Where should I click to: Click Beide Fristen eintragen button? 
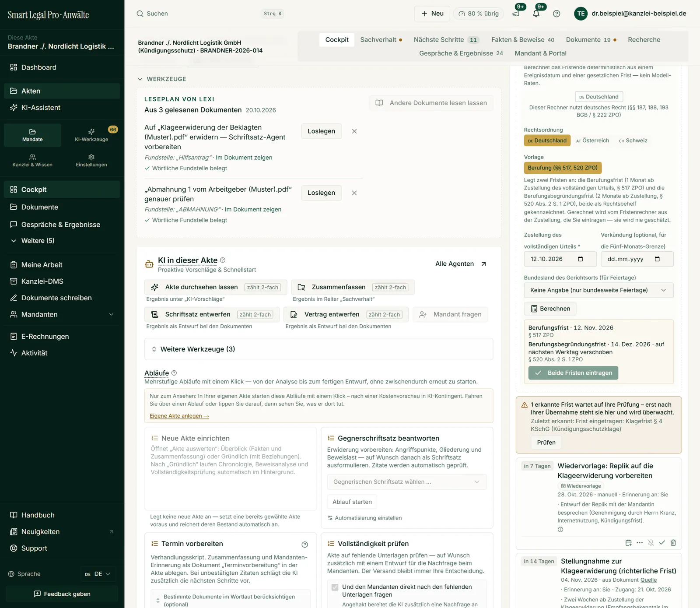(x=573, y=373)
